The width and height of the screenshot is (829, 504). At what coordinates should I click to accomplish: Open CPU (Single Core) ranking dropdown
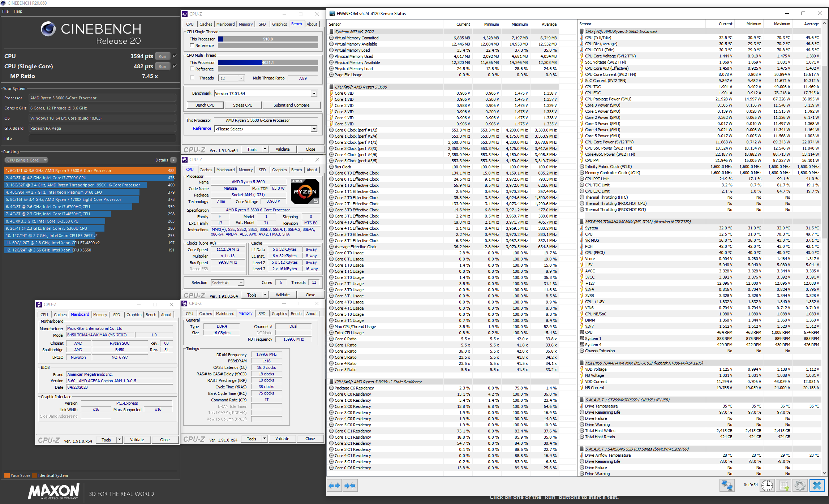pos(26,160)
